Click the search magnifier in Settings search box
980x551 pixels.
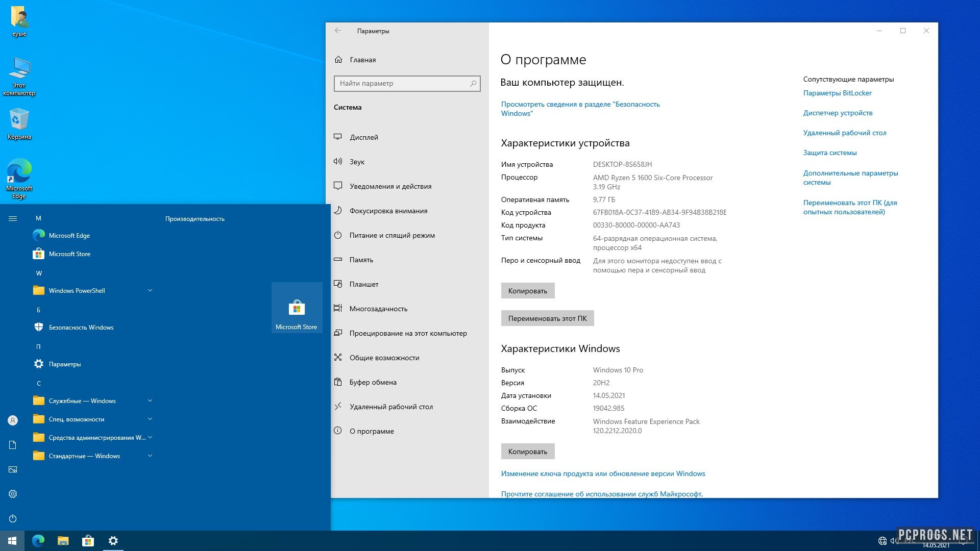(473, 83)
